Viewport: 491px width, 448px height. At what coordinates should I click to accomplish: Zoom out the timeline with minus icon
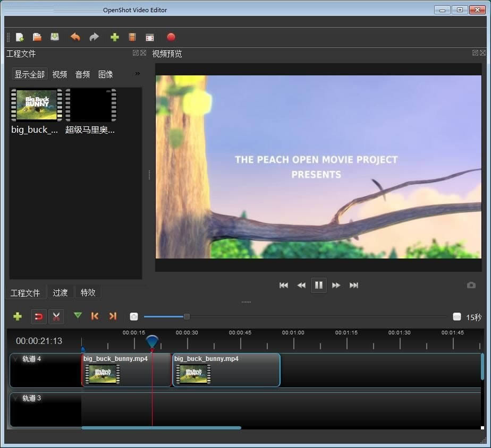click(x=457, y=316)
